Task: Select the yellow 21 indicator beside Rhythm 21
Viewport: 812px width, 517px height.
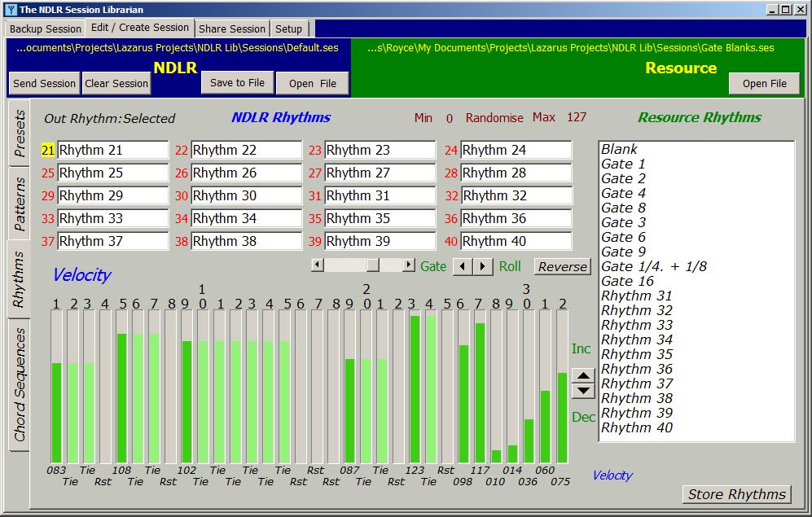Action: click(x=47, y=150)
